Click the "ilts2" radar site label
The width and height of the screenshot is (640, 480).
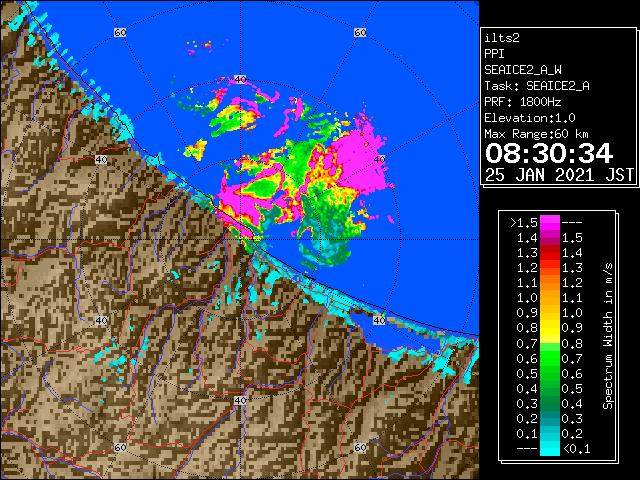502,38
